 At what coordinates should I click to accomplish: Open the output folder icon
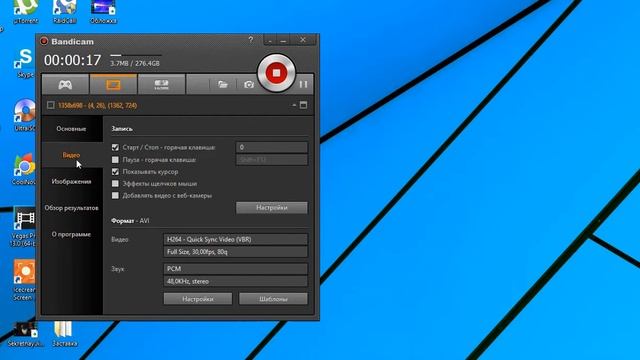click(x=222, y=84)
